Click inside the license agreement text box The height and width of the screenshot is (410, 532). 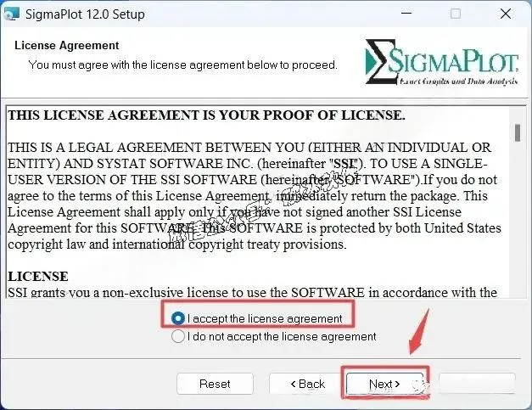click(x=258, y=203)
